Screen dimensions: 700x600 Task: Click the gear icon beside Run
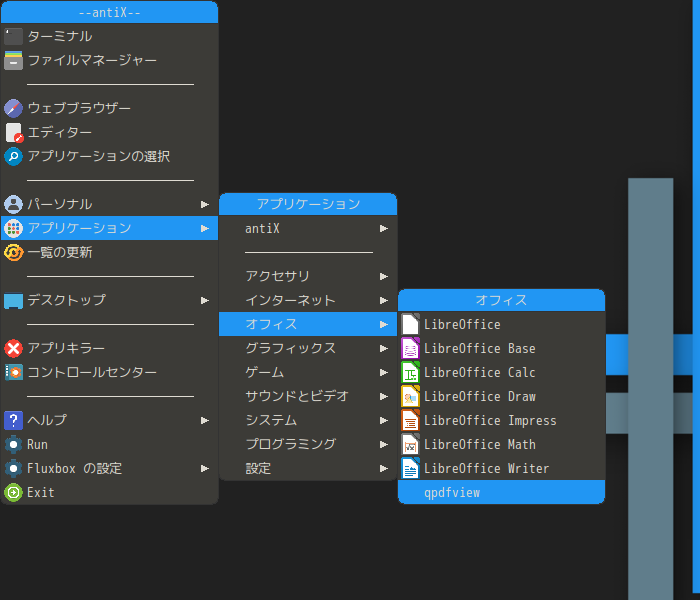[x=13, y=444]
